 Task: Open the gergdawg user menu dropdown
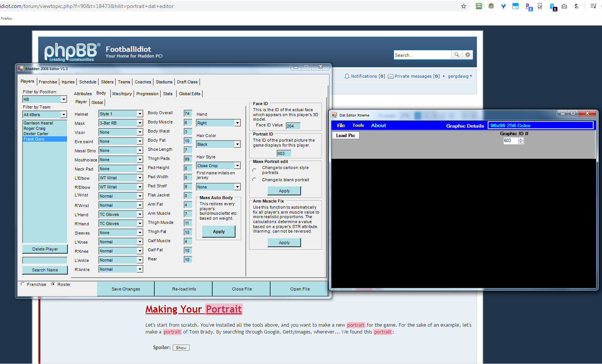(x=460, y=76)
